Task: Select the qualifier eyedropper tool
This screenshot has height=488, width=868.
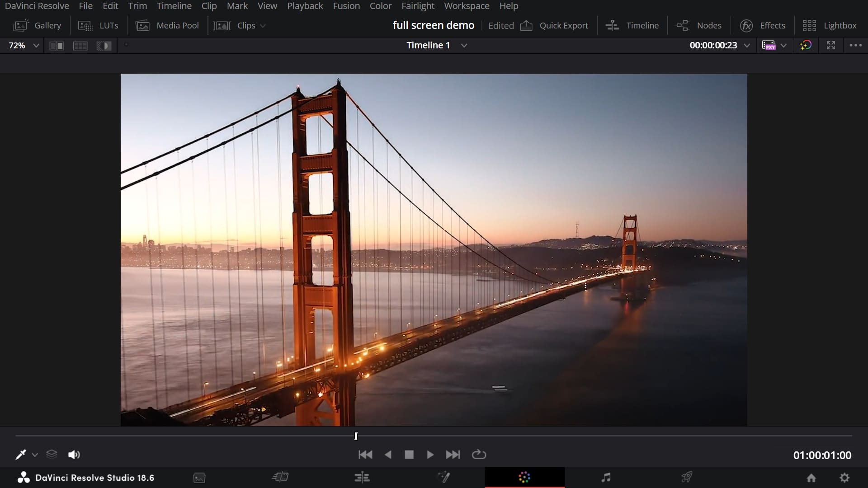Action: click(21, 455)
